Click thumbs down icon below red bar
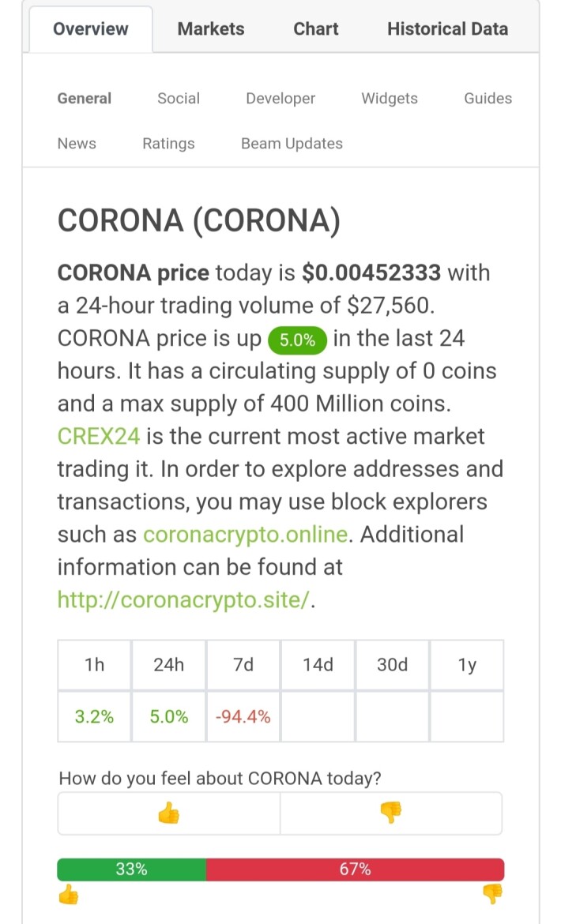 492,894
